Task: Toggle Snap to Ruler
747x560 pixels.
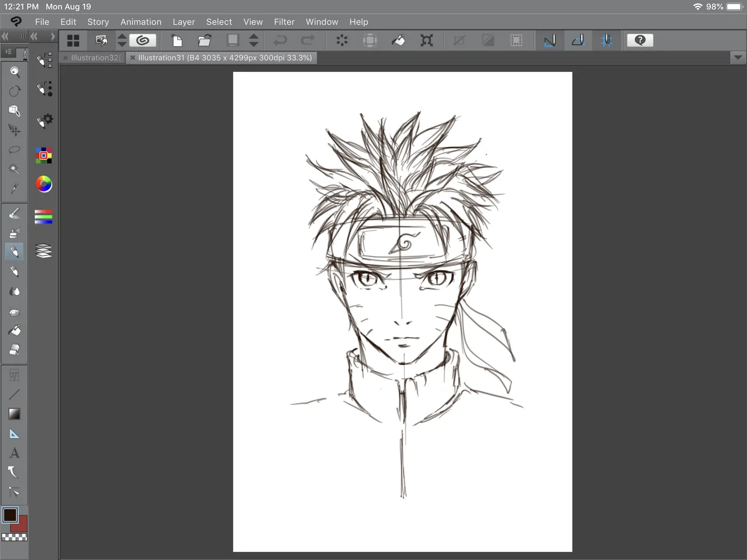Action: click(550, 40)
